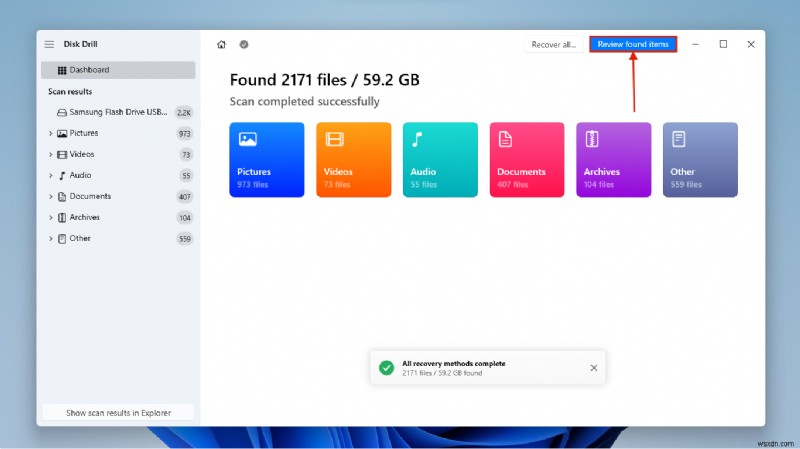Viewport: 800px width, 449px height.
Task: Select the Dashboard item
Action: point(118,70)
